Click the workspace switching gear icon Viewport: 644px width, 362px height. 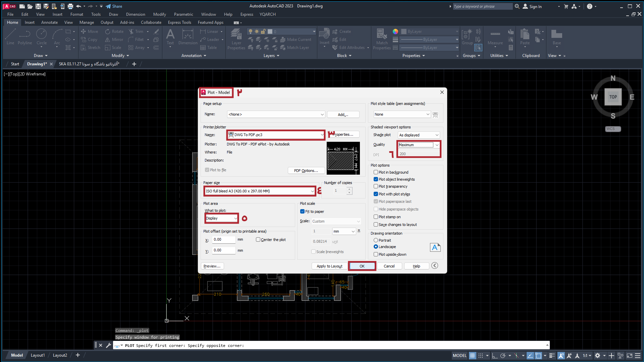[x=597, y=356]
